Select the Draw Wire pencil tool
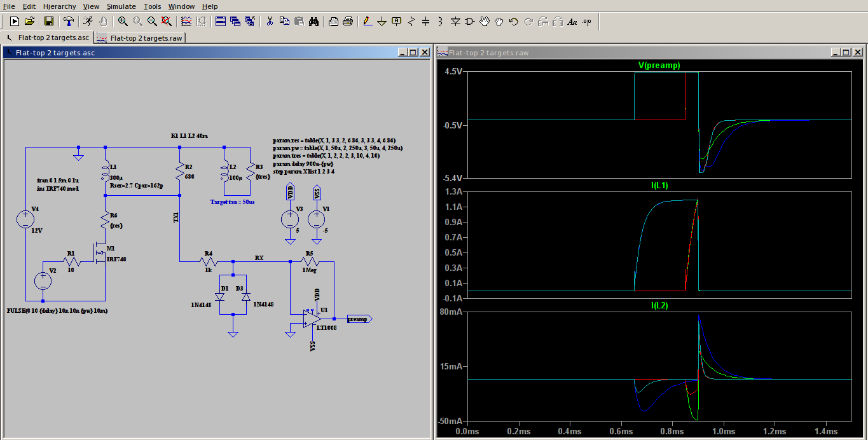This screenshot has height=440, width=868. (367, 21)
